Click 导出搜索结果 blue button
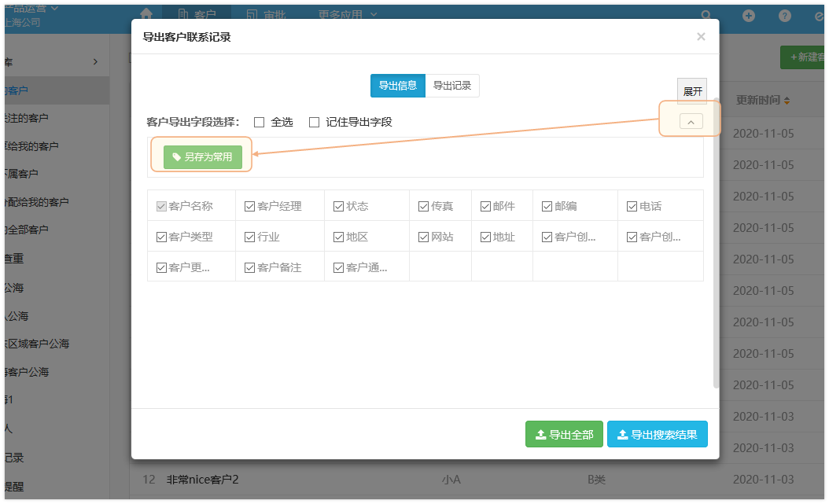The image size is (829, 504). [657, 434]
